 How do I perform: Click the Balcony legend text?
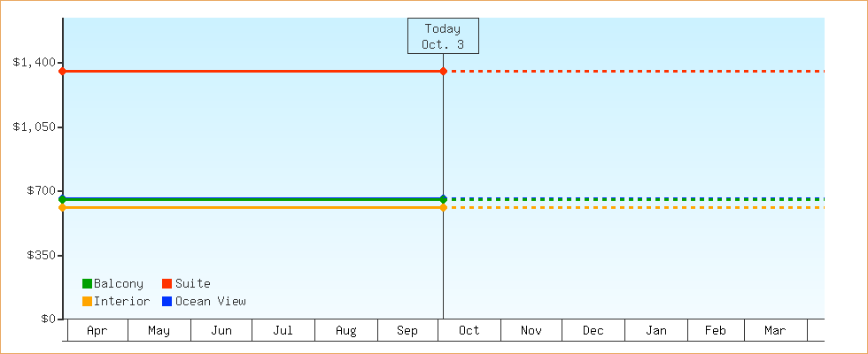119,284
